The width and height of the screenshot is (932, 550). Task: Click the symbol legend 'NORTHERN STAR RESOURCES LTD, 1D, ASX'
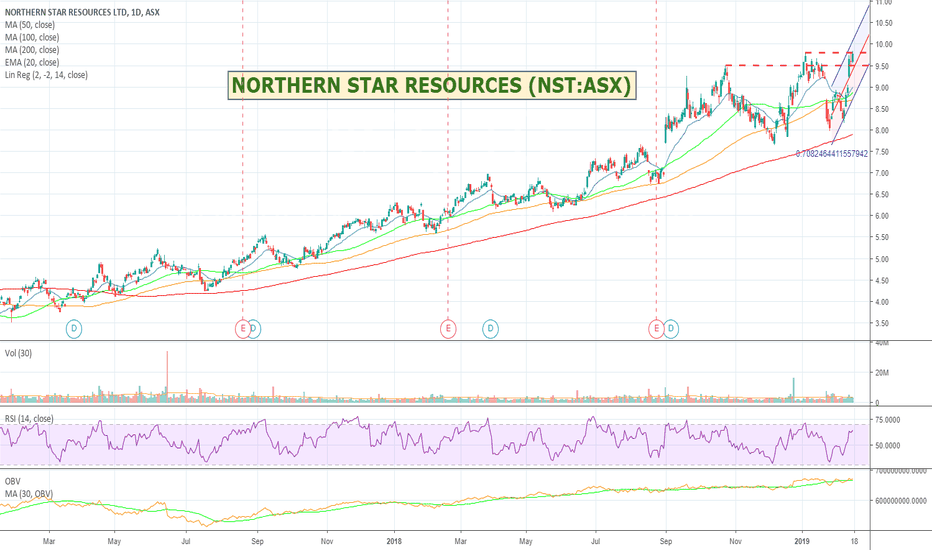(82, 12)
